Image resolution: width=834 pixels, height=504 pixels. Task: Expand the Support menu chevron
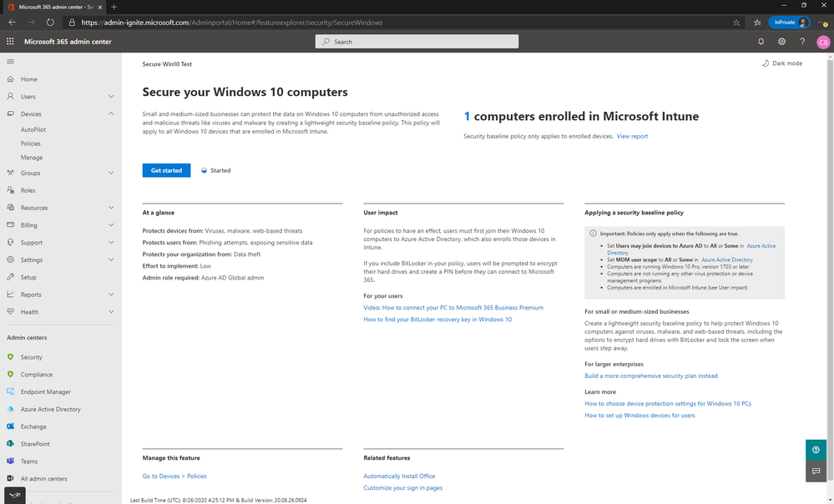click(x=111, y=242)
